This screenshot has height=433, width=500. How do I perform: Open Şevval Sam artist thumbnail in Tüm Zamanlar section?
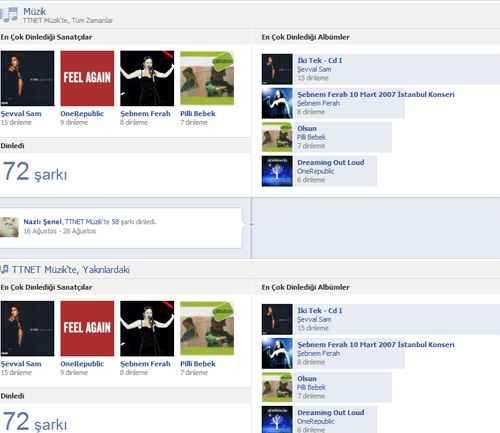[27, 78]
